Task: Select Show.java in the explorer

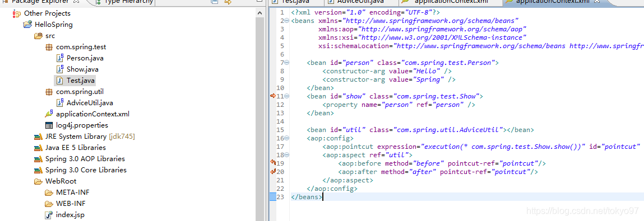Action: tap(82, 69)
